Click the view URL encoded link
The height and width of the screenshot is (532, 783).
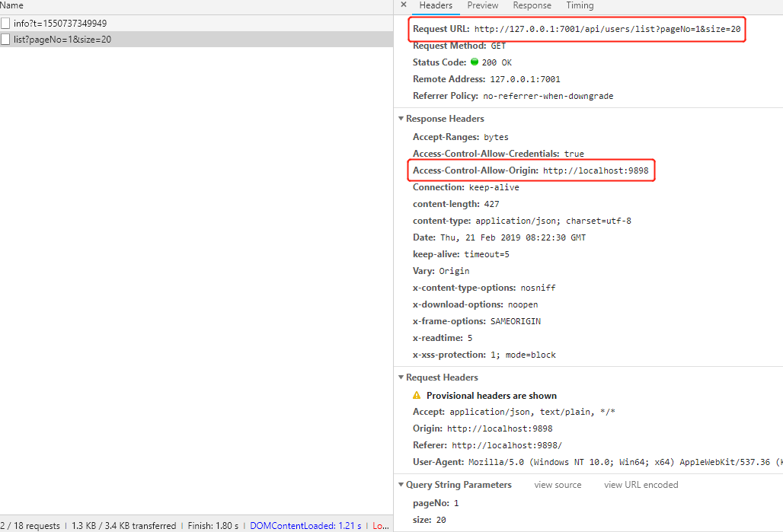coord(641,485)
